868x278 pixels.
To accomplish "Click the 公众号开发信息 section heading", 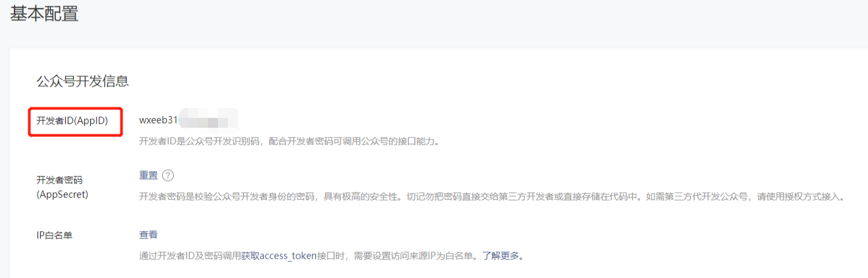I will click(82, 81).
